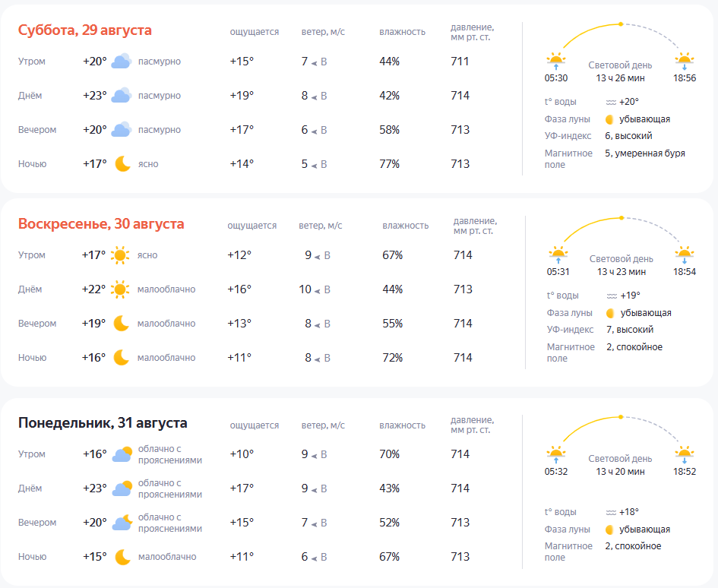718x588 pixels.
Task: Click the Saturday waning moon phase icon
Action: [609, 119]
